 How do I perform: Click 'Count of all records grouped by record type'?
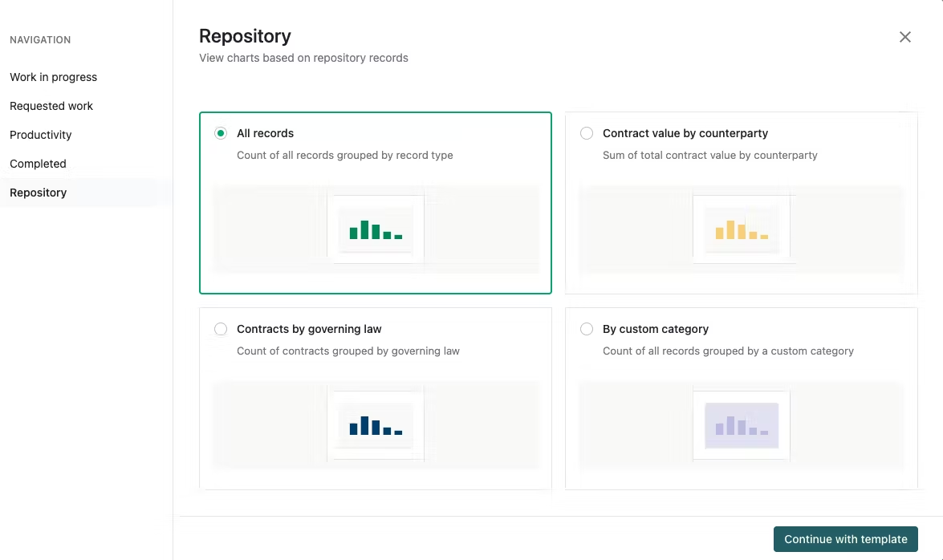(344, 155)
